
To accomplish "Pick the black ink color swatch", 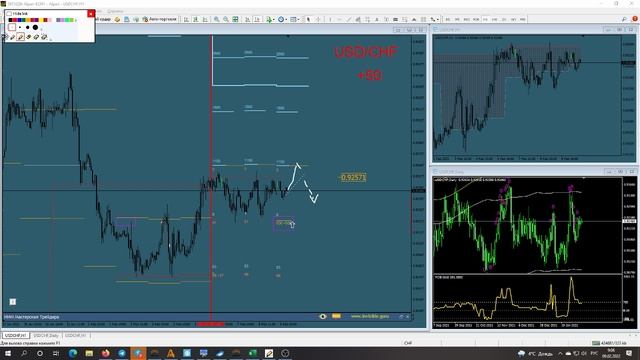I will pos(10,20).
